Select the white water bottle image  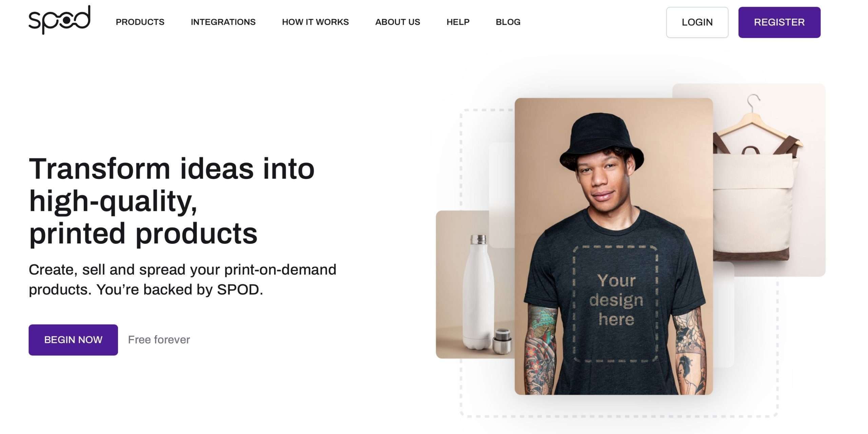[475, 285]
